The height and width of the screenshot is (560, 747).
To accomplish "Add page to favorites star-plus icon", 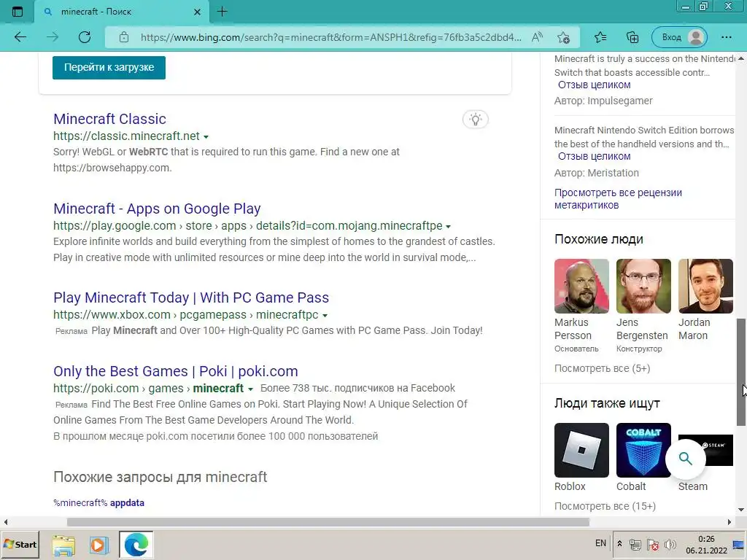I will (x=564, y=37).
